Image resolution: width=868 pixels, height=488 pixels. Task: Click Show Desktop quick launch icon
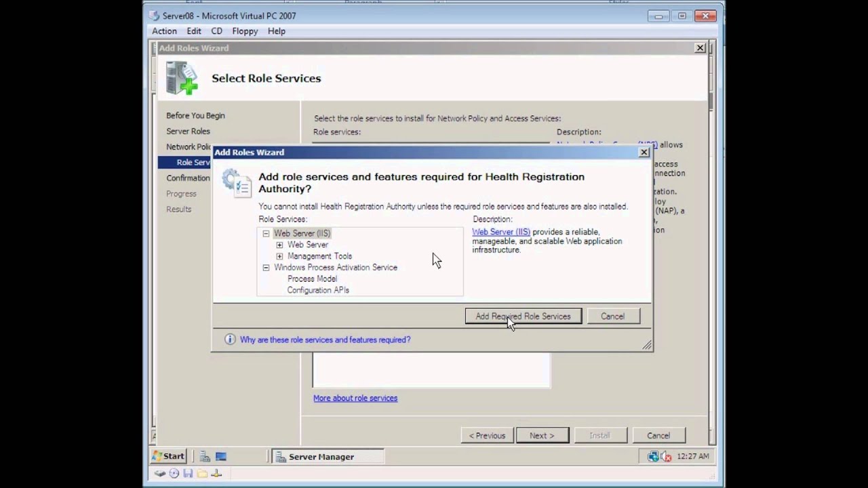tap(220, 457)
